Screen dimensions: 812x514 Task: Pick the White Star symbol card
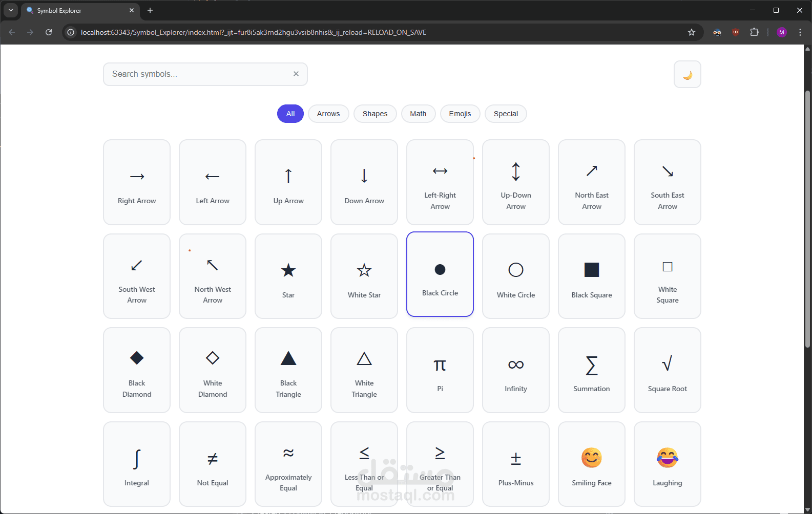click(x=364, y=276)
